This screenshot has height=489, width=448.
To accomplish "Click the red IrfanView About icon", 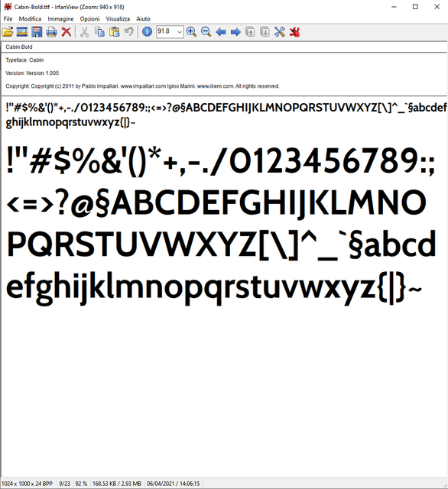I will point(294,32).
